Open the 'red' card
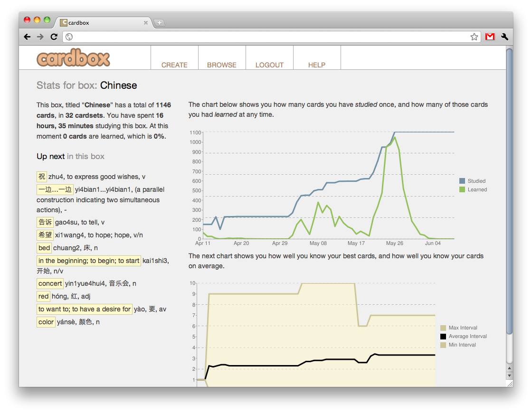Image resolution: width=532 pixels, height=413 pixels. point(43,296)
